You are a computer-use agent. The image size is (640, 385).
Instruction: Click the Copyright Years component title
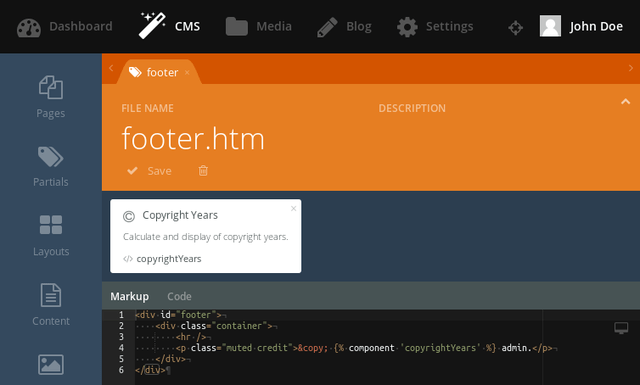(x=180, y=215)
